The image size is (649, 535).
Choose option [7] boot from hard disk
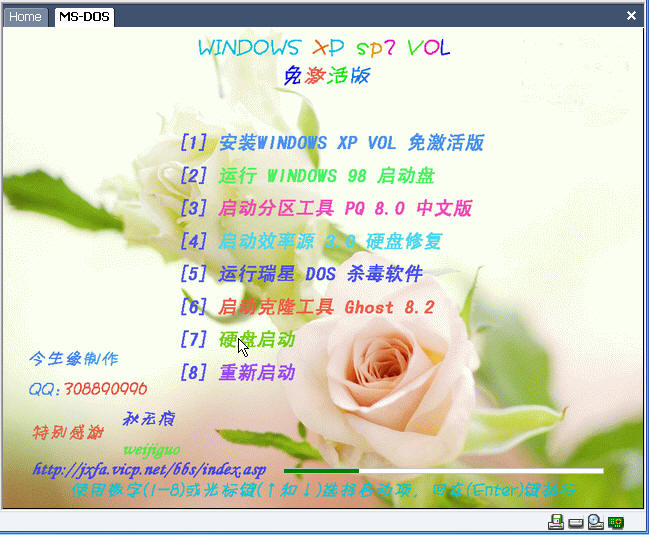click(238, 340)
